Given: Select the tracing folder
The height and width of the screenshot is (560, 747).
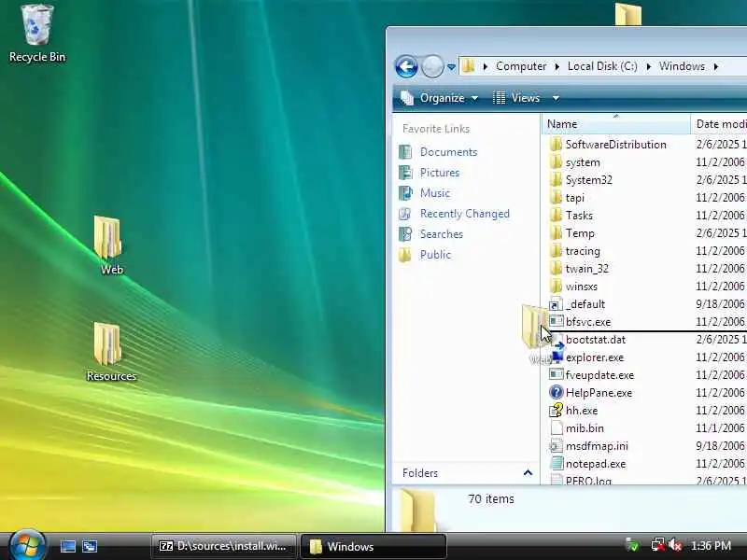Looking at the screenshot, I should (582, 251).
